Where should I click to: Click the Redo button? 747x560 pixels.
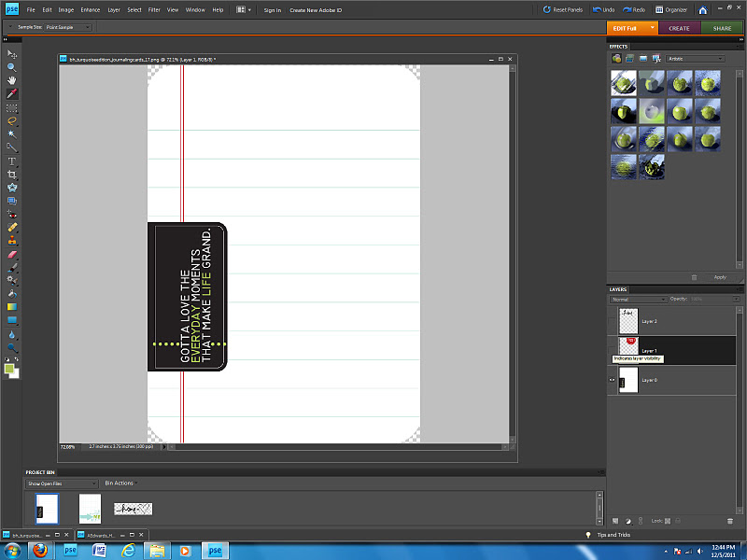tap(634, 10)
